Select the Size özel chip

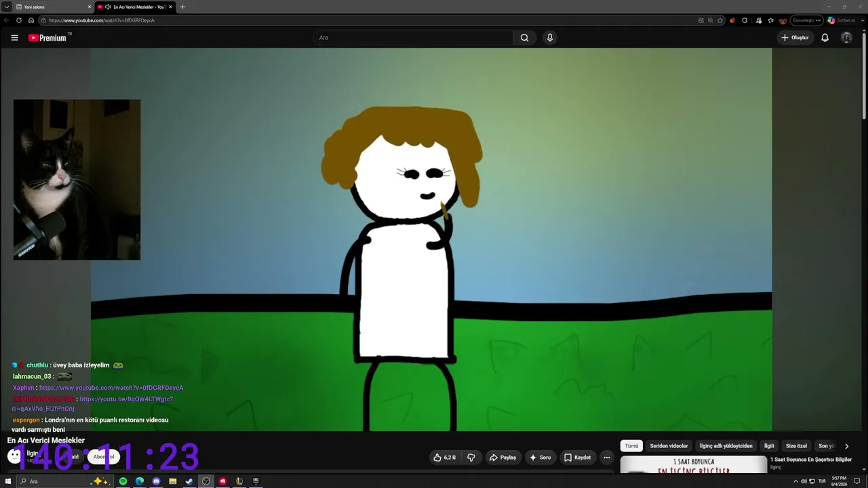click(x=796, y=446)
